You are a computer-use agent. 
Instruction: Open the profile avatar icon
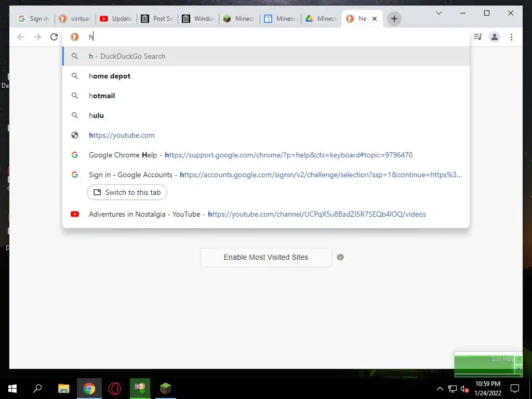(x=495, y=37)
